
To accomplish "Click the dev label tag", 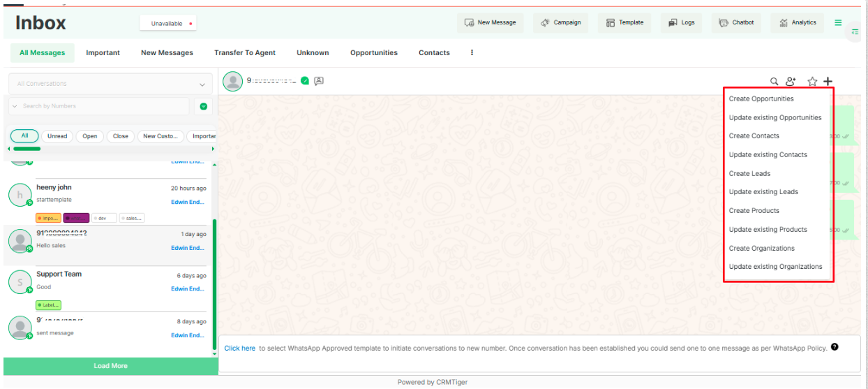I will tap(104, 218).
